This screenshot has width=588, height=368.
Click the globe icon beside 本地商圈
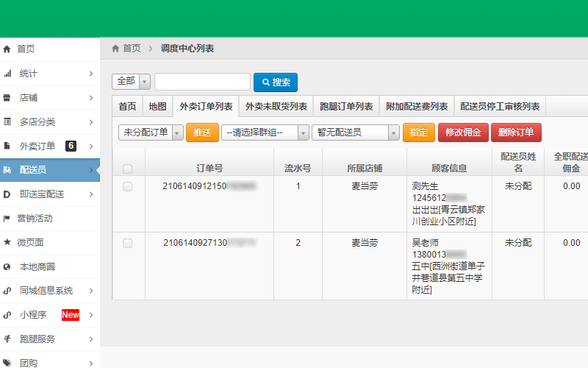(7, 266)
